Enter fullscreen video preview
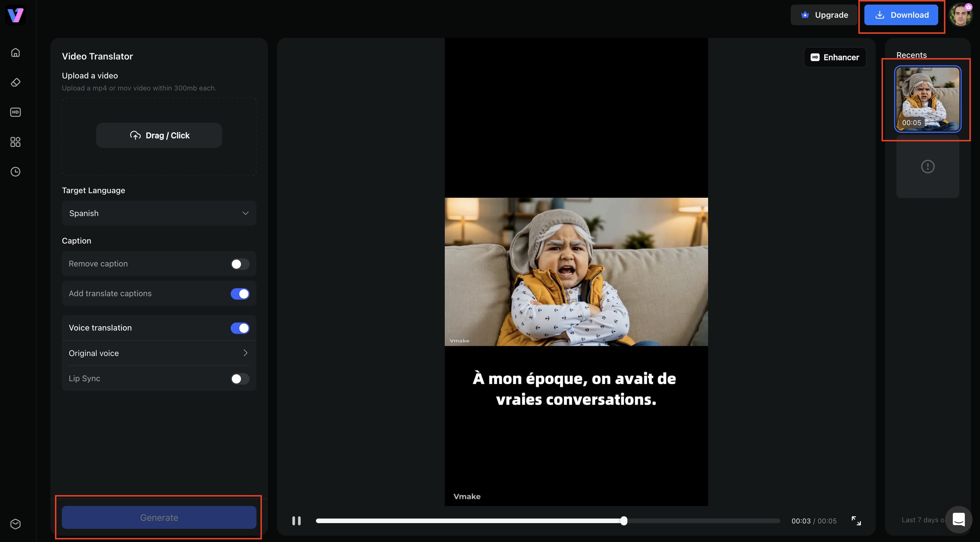The image size is (980, 542). click(856, 521)
